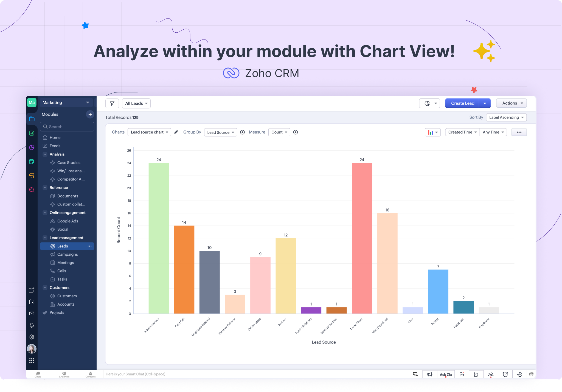The height and width of the screenshot is (392, 562).
Task: Click the notifications bell icon
Action: (x=32, y=325)
